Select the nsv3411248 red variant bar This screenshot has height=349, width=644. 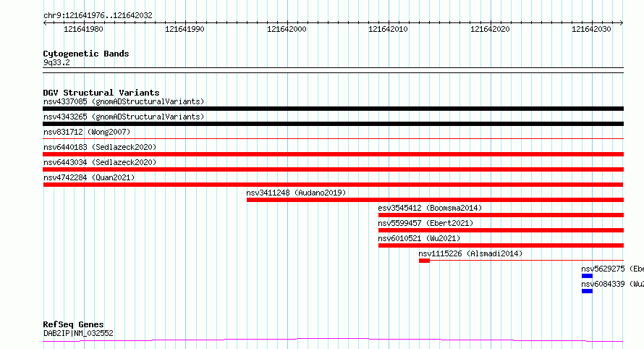pos(435,200)
